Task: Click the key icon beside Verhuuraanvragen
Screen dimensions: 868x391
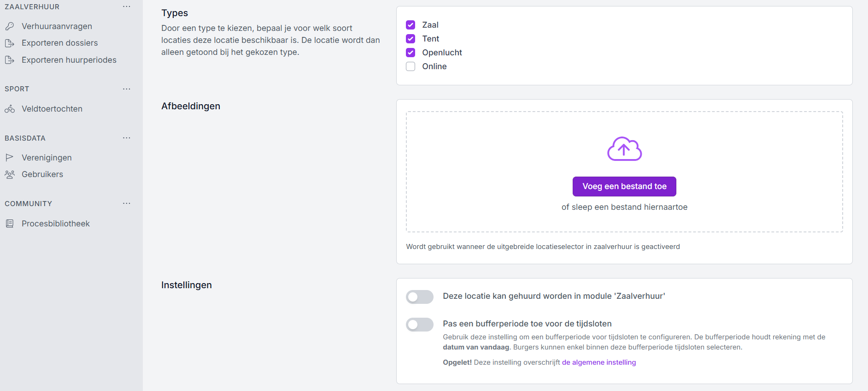Action: (10, 26)
